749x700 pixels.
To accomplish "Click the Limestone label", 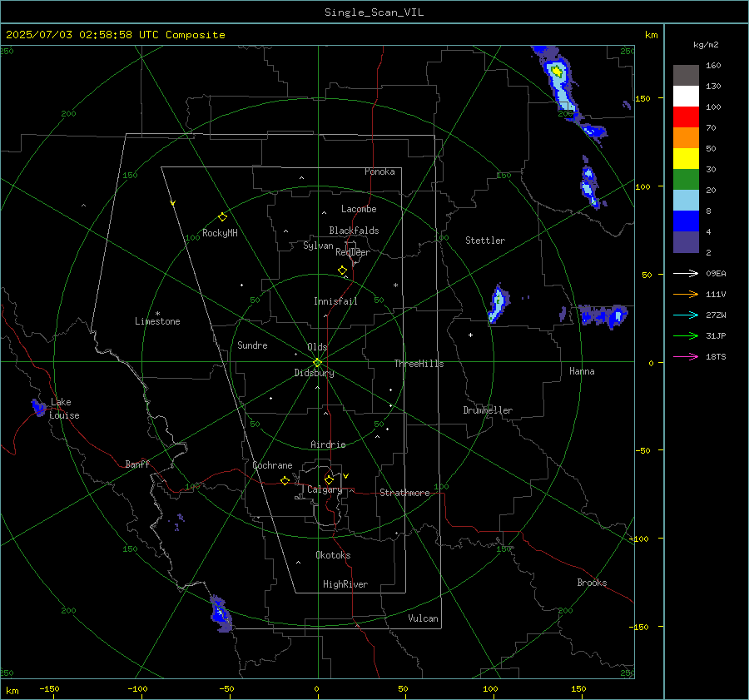I will tap(157, 321).
